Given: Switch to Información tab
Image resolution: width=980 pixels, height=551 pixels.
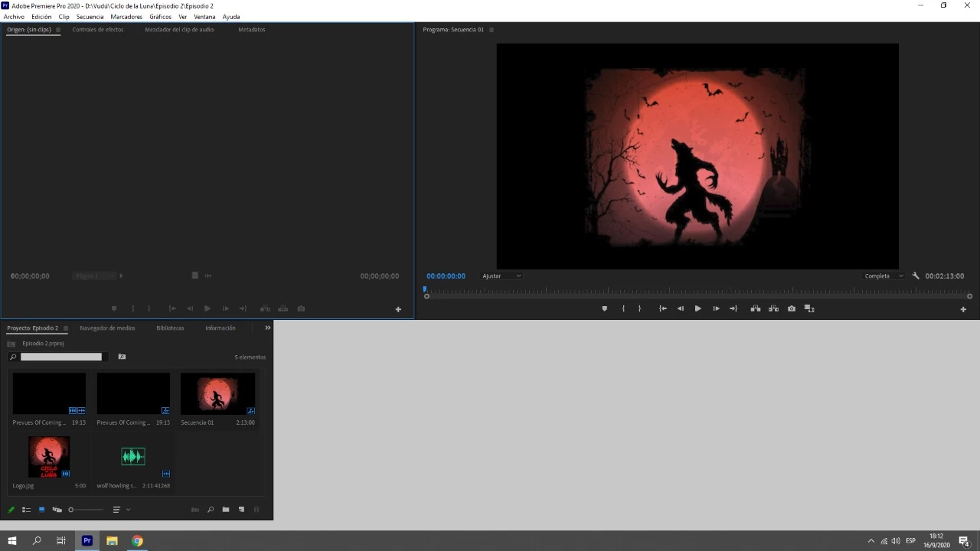Looking at the screenshot, I should click(x=220, y=328).
